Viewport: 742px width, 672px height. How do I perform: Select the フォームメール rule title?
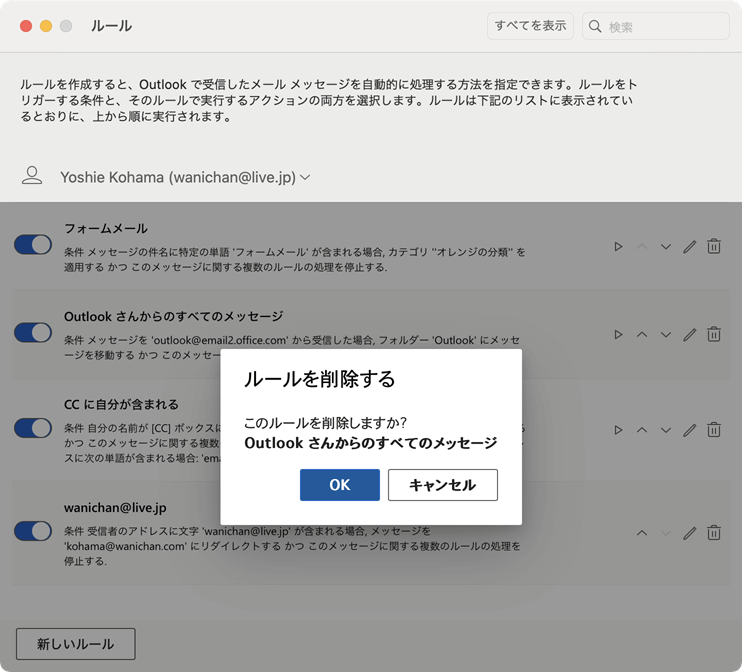(x=106, y=228)
